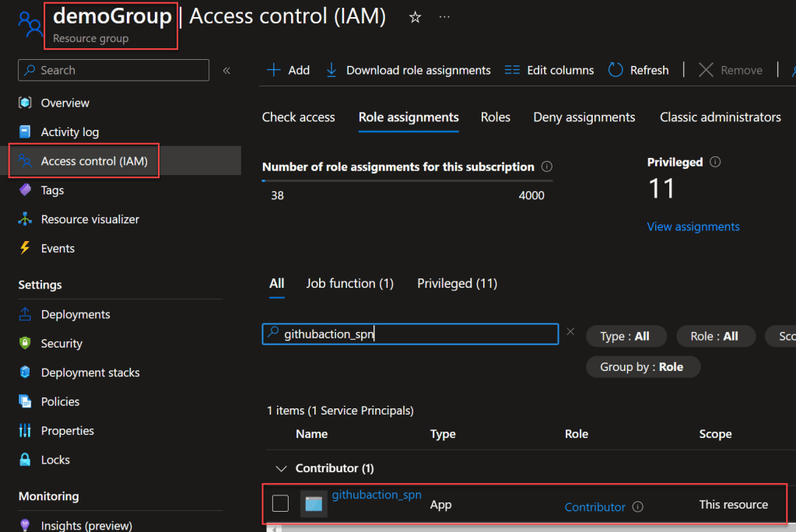This screenshot has height=532, width=796.
Task: Open the Role : All filter
Action: [x=714, y=336]
